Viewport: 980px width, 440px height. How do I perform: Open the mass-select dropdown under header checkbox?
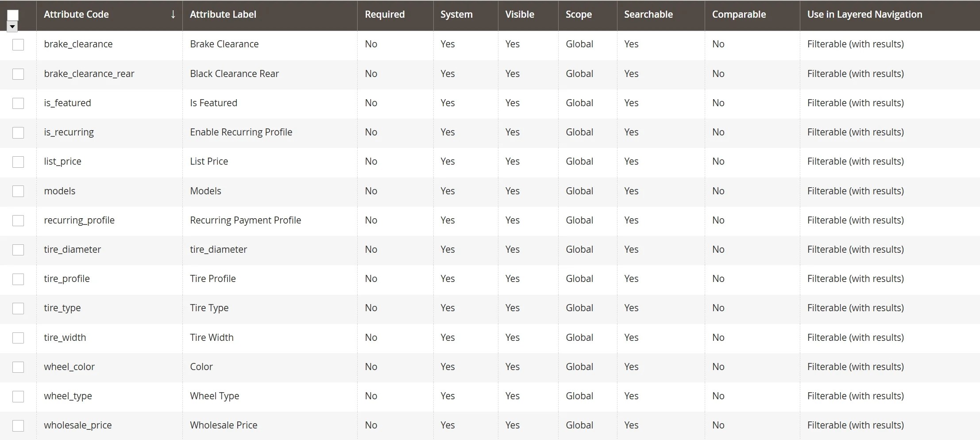coord(12,27)
